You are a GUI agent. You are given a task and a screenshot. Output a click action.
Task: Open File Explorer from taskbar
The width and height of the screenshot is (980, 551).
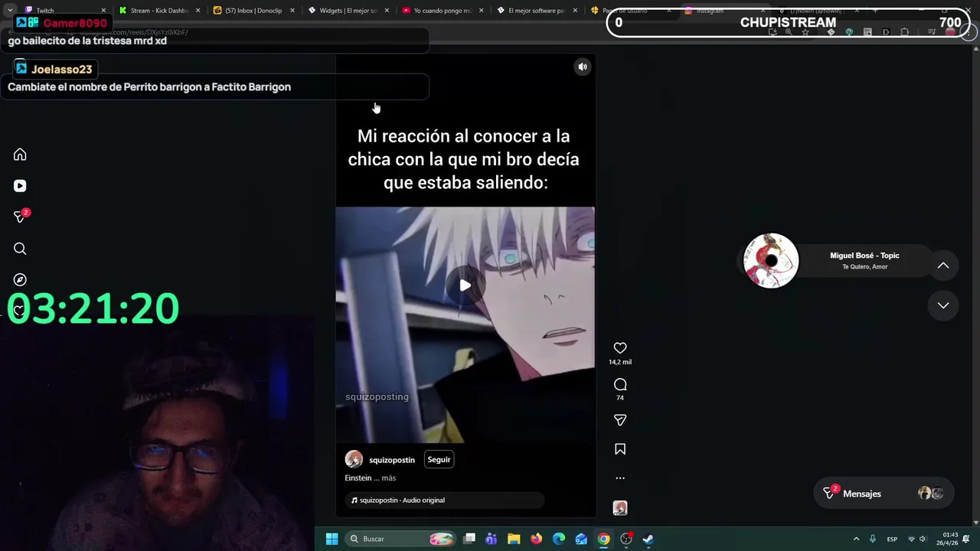pyautogui.click(x=514, y=539)
